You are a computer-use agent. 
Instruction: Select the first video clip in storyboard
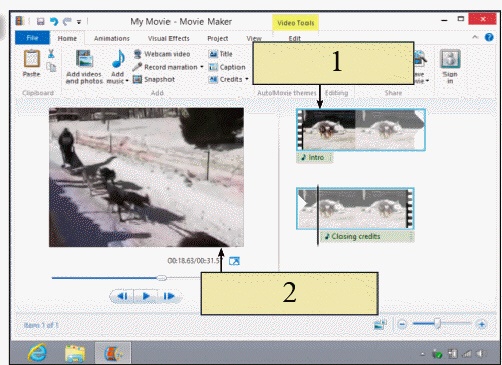[361, 130]
